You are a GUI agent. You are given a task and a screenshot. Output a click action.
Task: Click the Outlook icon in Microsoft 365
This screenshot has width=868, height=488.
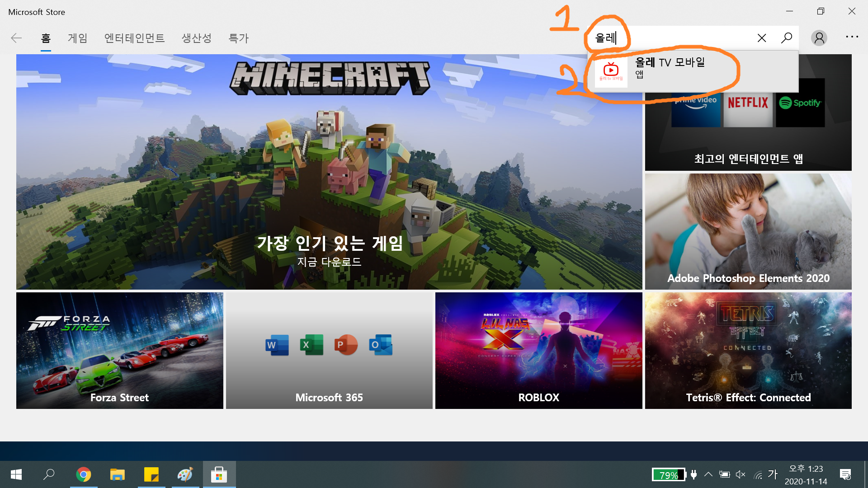(x=381, y=345)
